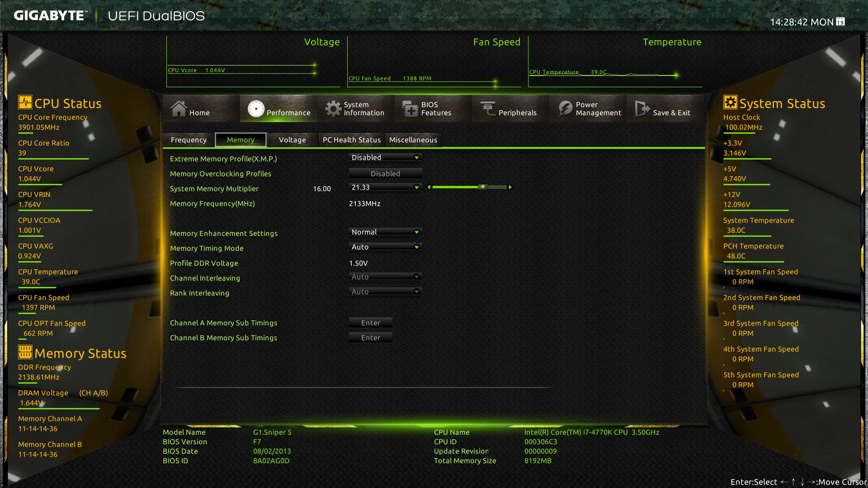This screenshot has width=868, height=488.
Task: Click the CPU Core Frequency 3901.05MHz reading
Action: point(39,127)
